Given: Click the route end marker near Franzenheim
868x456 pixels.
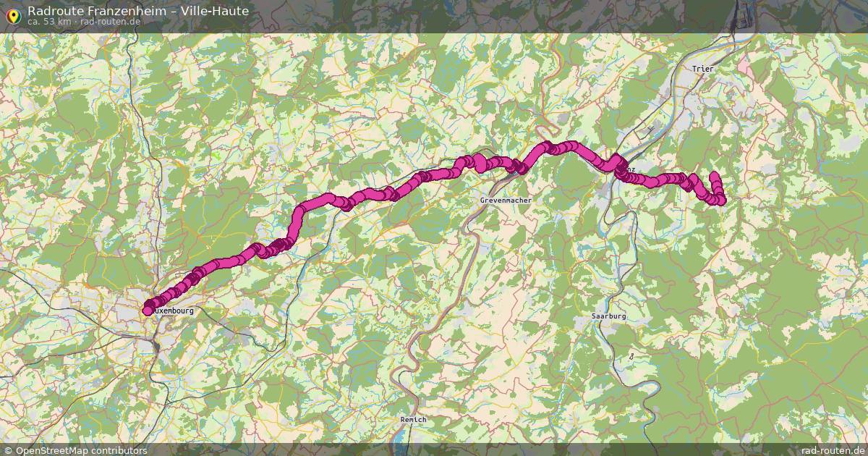Looking at the screenshot, I should point(715,176).
